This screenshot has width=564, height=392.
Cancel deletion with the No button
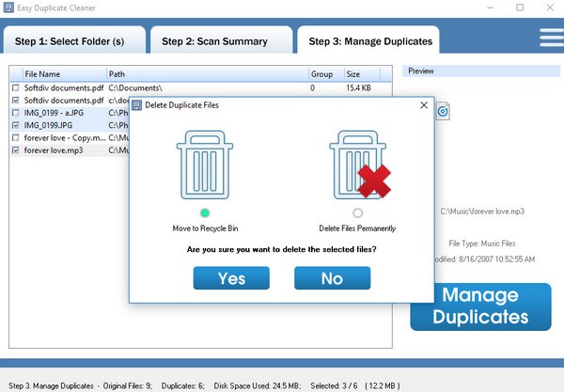click(333, 278)
